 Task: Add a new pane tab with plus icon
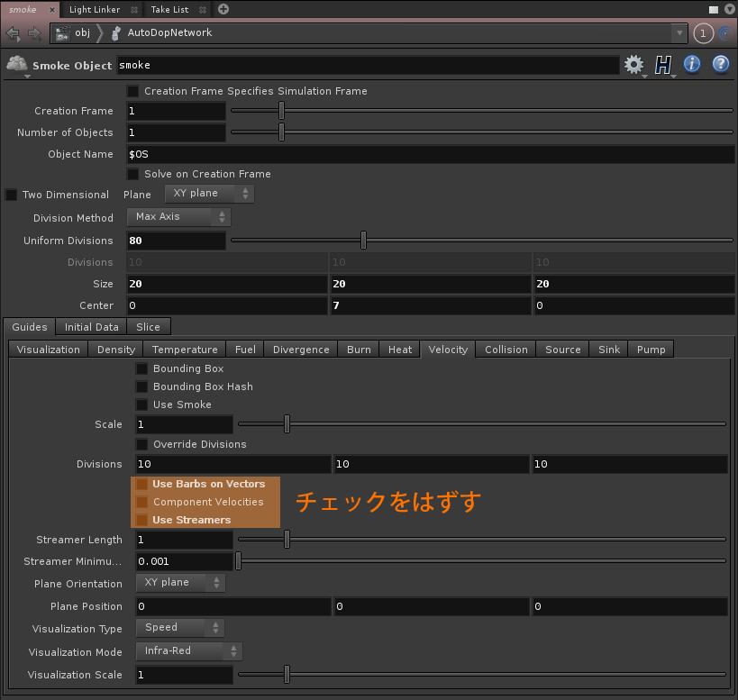223,9
